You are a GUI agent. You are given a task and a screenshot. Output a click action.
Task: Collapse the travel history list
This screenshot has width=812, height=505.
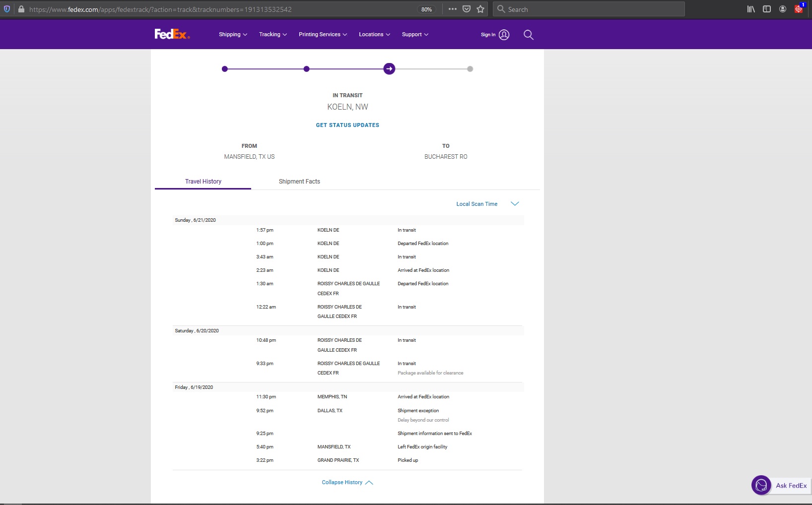[x=347, y=482]
